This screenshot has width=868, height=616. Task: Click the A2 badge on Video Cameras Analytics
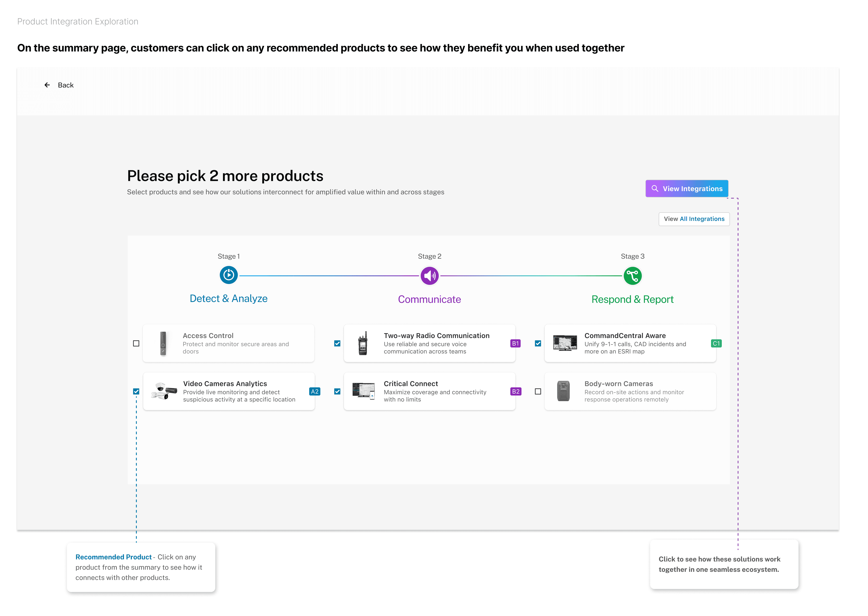click(x=315, y=391)
